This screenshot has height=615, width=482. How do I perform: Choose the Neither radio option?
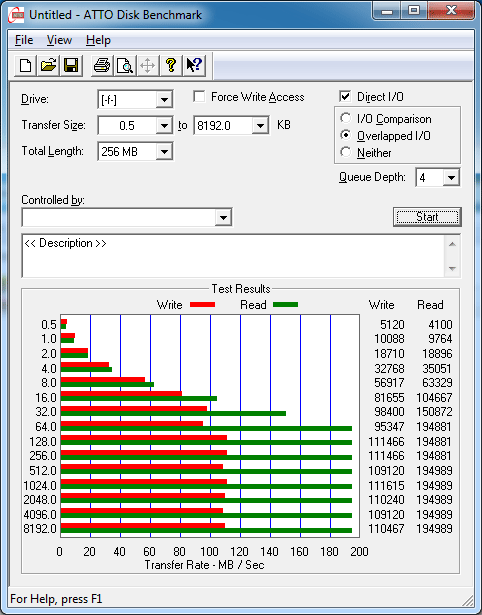[346, 152]
